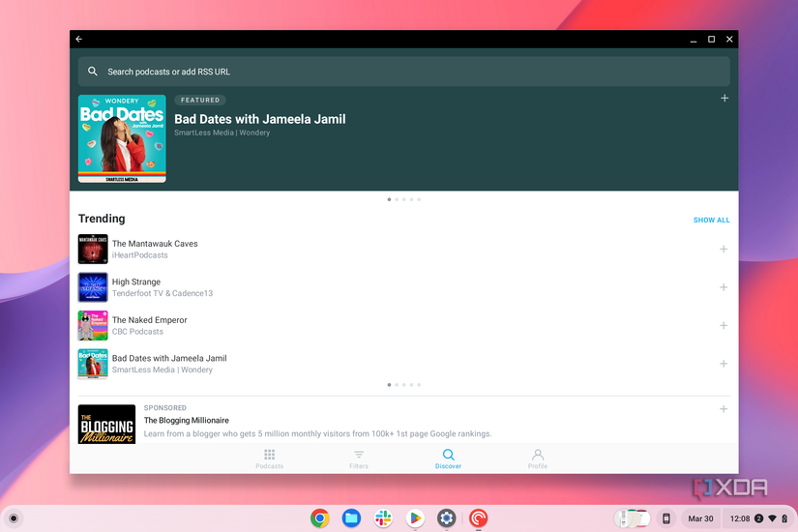Focus the Search podcasts or add RSS URL field
The height and width of the screenshot is (532, 798).
pyautogui.click(x=403, y=72)
